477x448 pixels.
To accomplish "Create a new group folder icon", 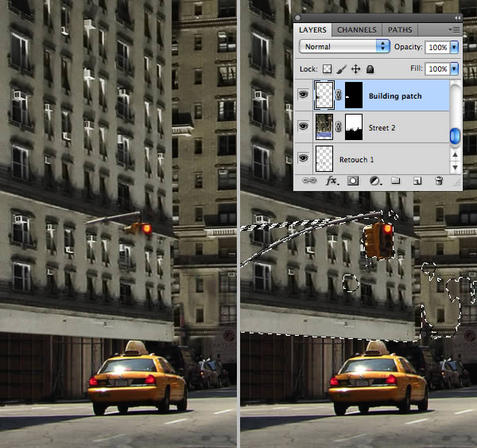I will (395, 181).
